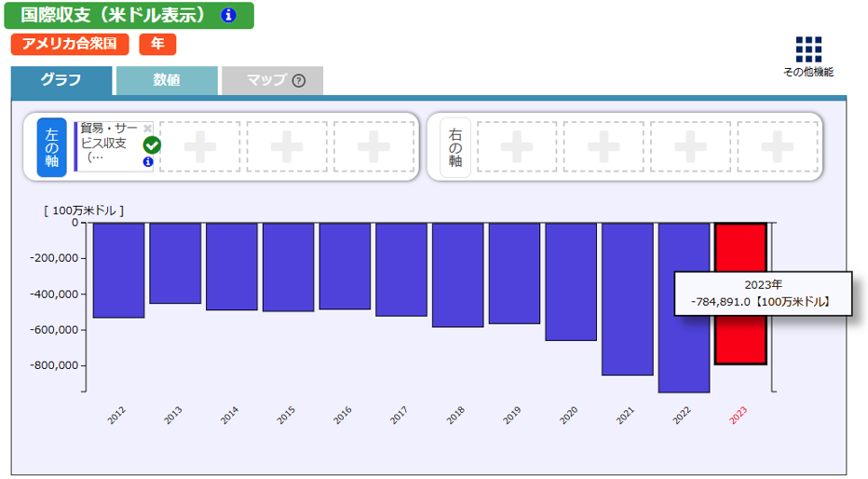Viewport: 868px width, 479px height.
Task: Click the 2022 bar in chart
Action: (684, 308)
